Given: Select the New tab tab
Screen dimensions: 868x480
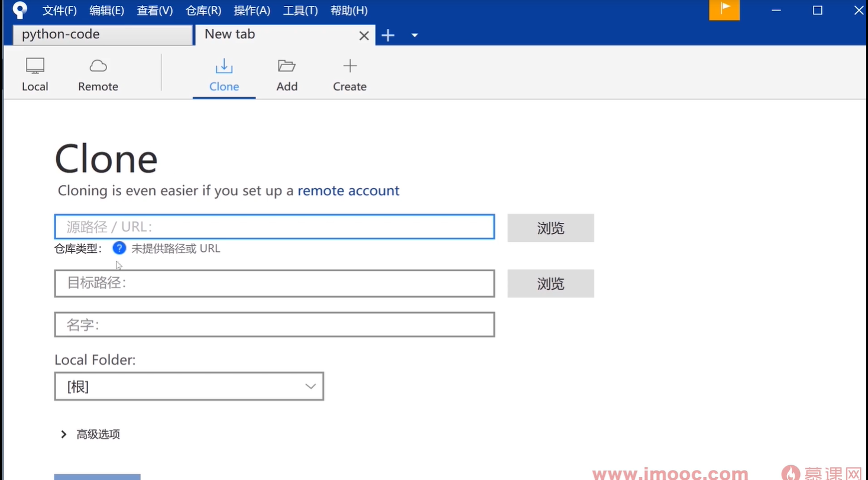Looking at the screenshot, I should click(284, 35).
